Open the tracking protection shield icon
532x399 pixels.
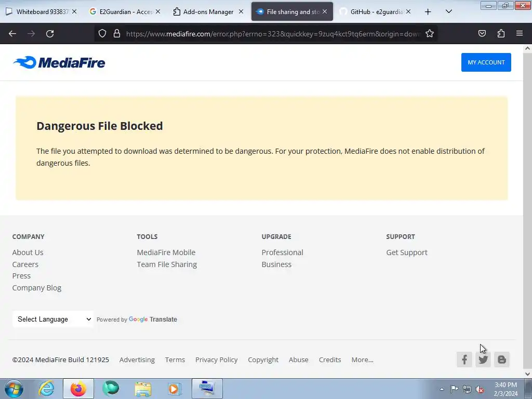(x=102, y=33)
